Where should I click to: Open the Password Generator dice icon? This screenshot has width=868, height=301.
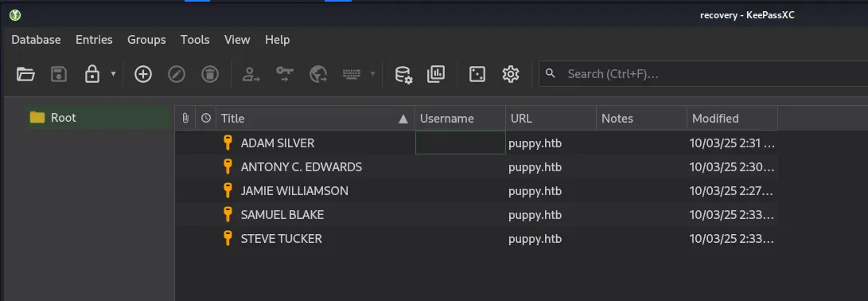pos(477,74)
